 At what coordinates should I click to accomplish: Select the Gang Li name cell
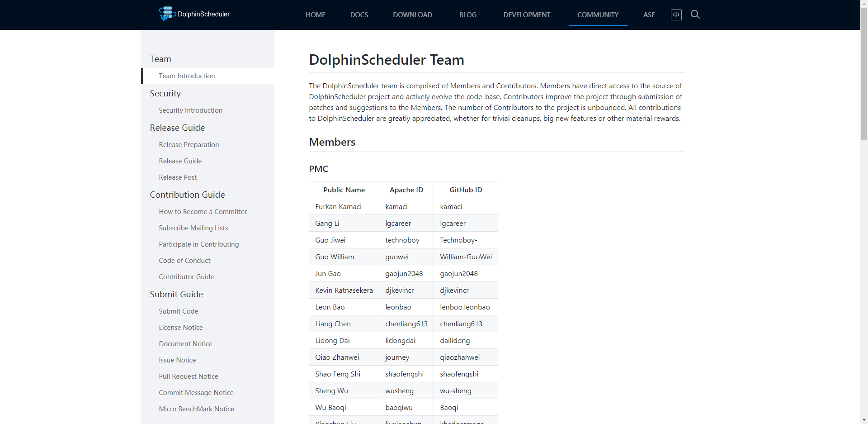pyautogui.click(x=344, y=224)
